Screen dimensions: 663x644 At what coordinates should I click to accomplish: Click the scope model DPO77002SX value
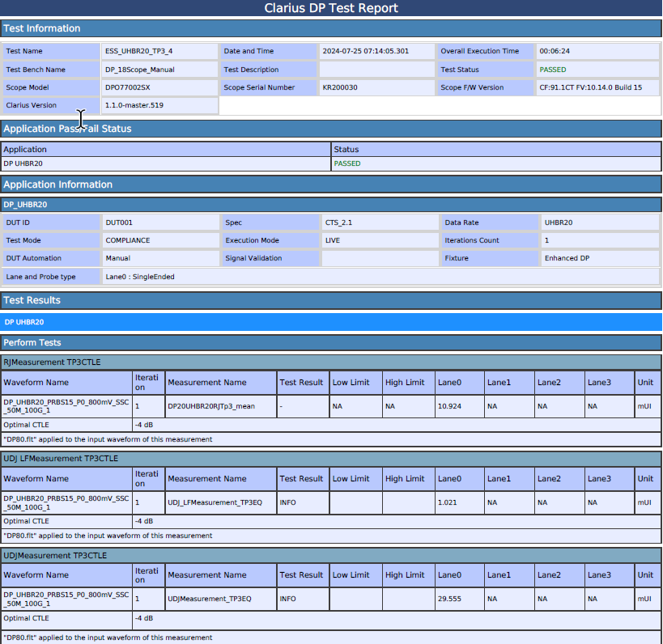pos(128,87)
